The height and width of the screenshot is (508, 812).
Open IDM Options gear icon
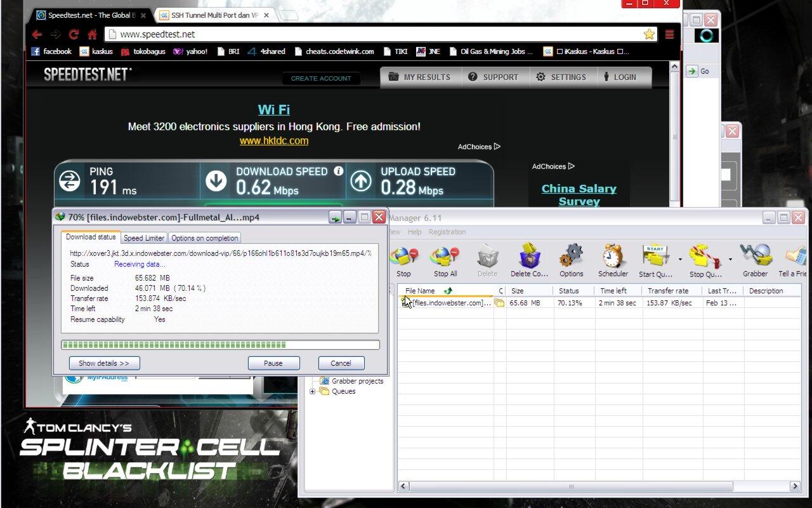pos(571,257)
